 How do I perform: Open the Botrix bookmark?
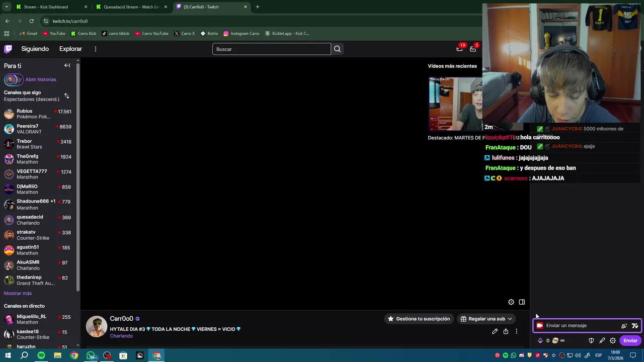click(x=209, y=33)
